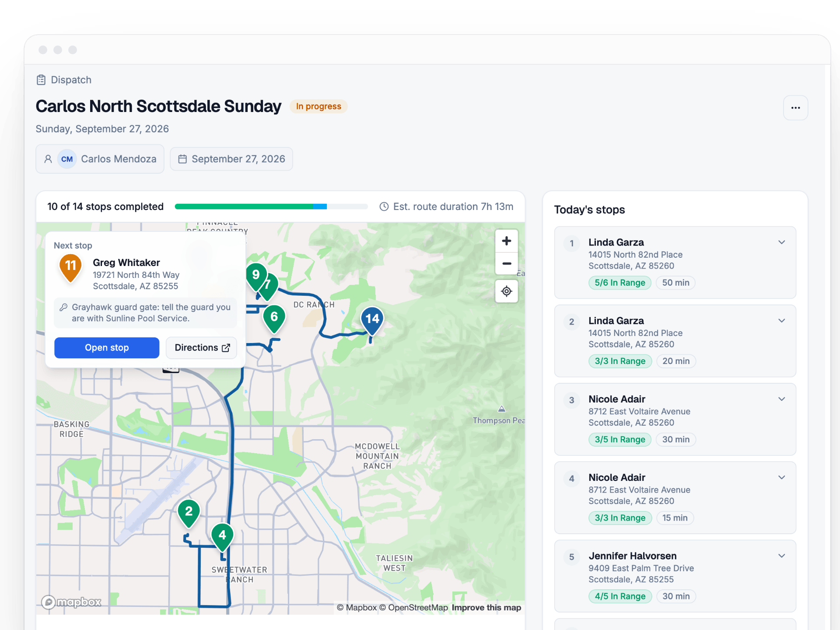The width and height of the screenshot is (840, 630).
Task: Click the Open stop button
Action: pos(107,348)
